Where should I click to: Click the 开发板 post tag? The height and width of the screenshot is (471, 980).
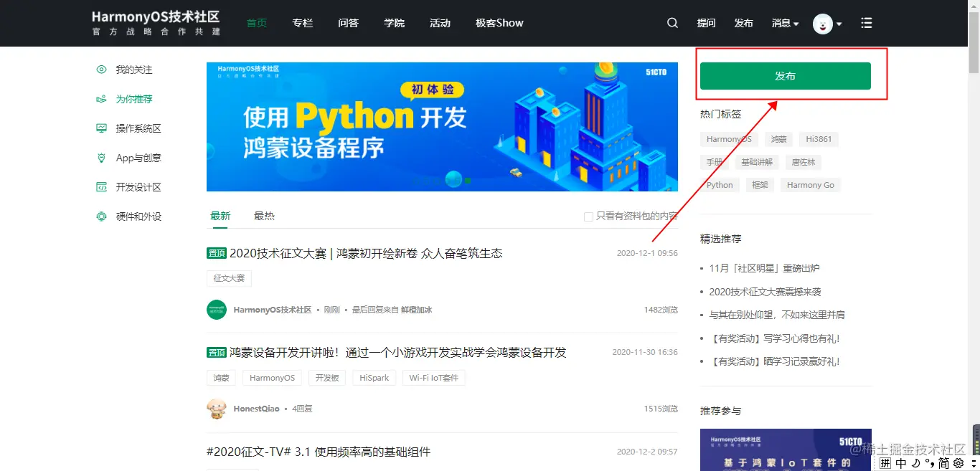pyautogui.click(x=327, y=378)
